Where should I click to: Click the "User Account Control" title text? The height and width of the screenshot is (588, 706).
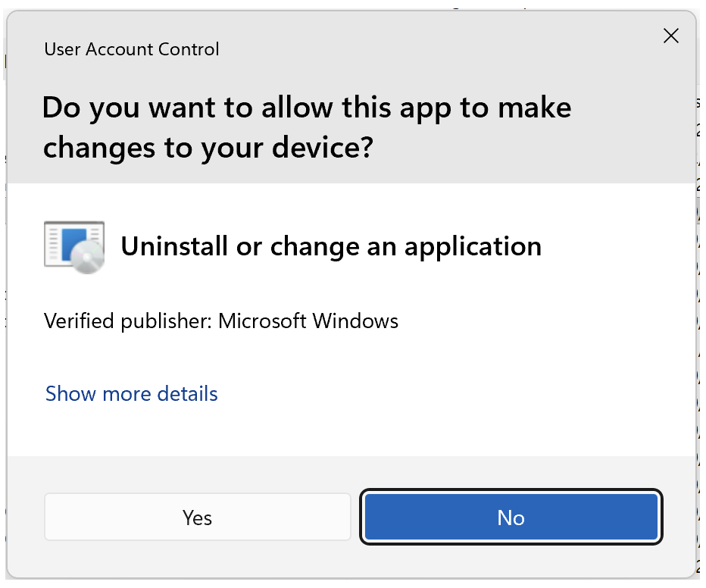(132, 50)
